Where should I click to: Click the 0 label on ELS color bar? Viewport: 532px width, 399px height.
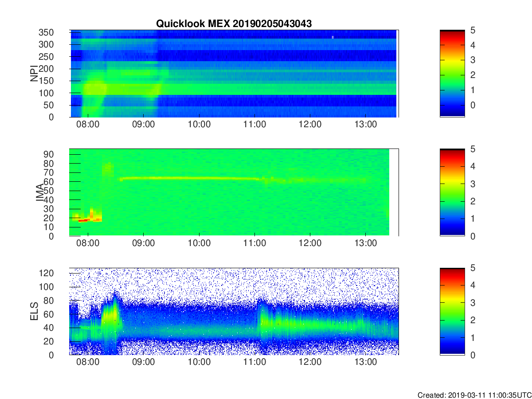[x=473, y=355]
